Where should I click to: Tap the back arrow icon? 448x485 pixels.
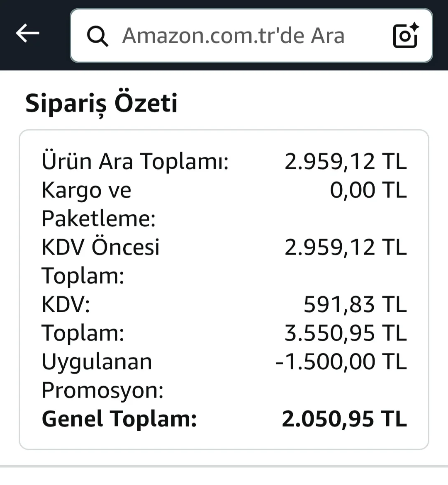coord(27,33)
